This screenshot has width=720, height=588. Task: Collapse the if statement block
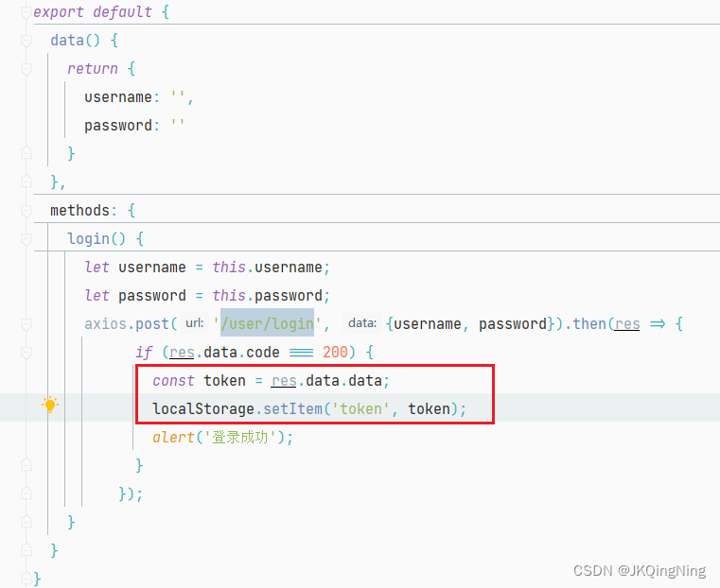[26, 352]
